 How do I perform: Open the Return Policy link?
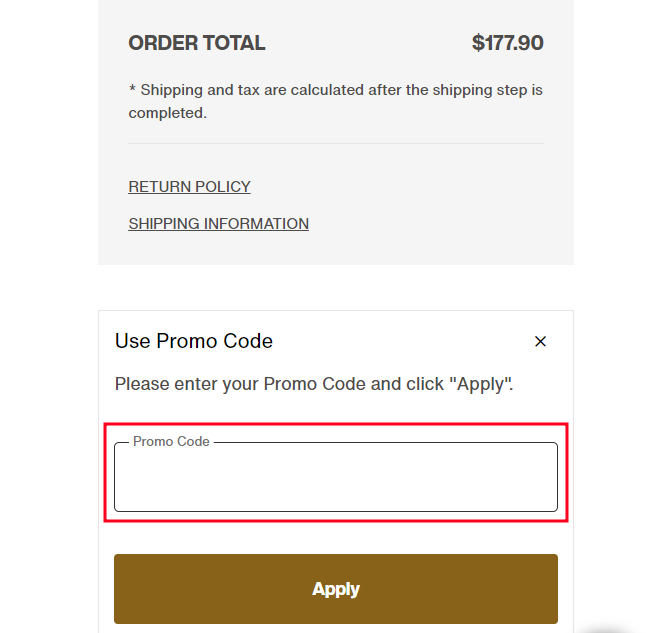coord(189,187)
